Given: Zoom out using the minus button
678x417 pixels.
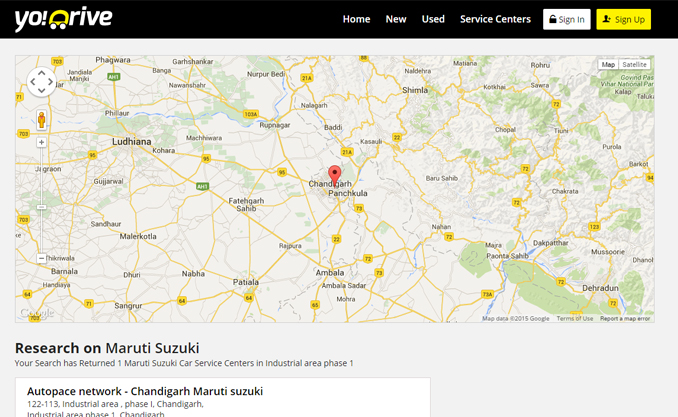Looking at the screenshot, I should tap(42, 258).
